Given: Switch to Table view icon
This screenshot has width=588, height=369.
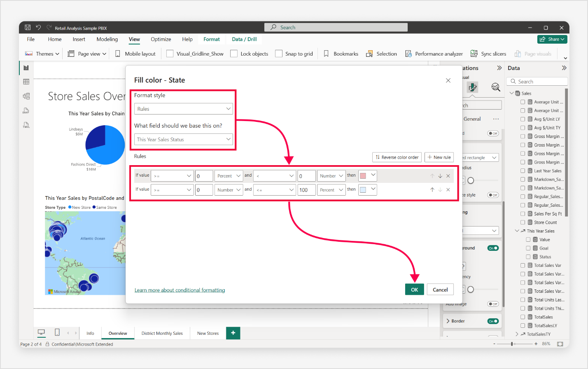Looking at the screenshot, I should click(26, 82).
